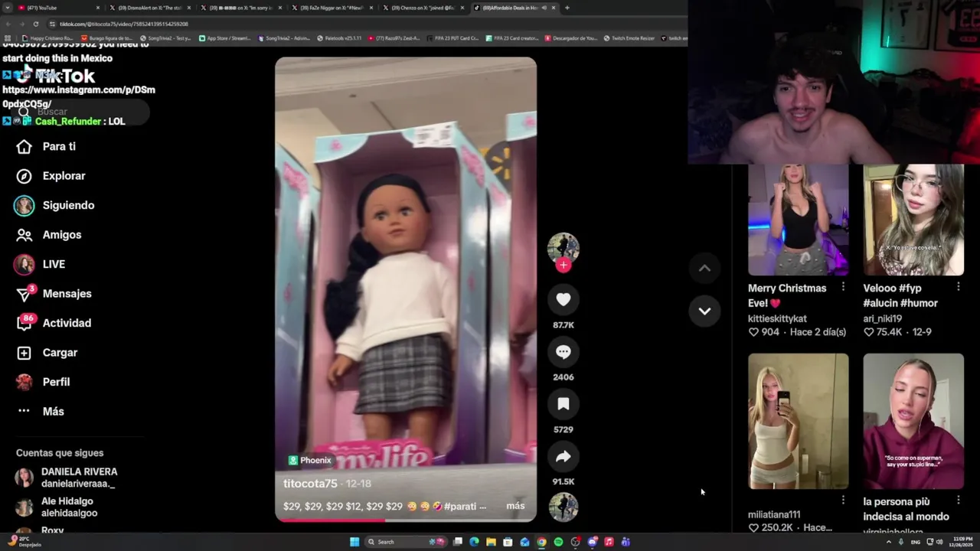Image resolution: width=980 pixels, height=551 pixels.
Task: Go to the previous video with up chevron
Action: pos(704,268)
